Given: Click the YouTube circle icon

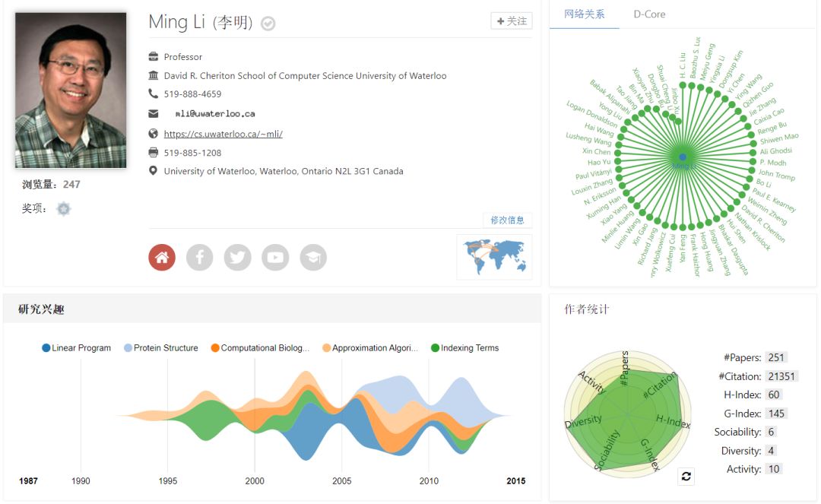Looking at the screenshot, I should coord(275,258).
